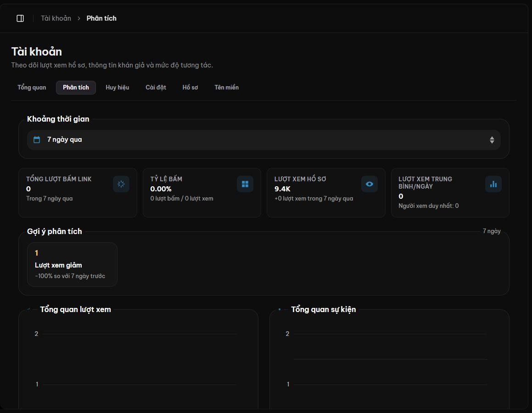Click the Lượt xem trung bình/ngày label
The image size is (532, 413).
click(425, 183)
